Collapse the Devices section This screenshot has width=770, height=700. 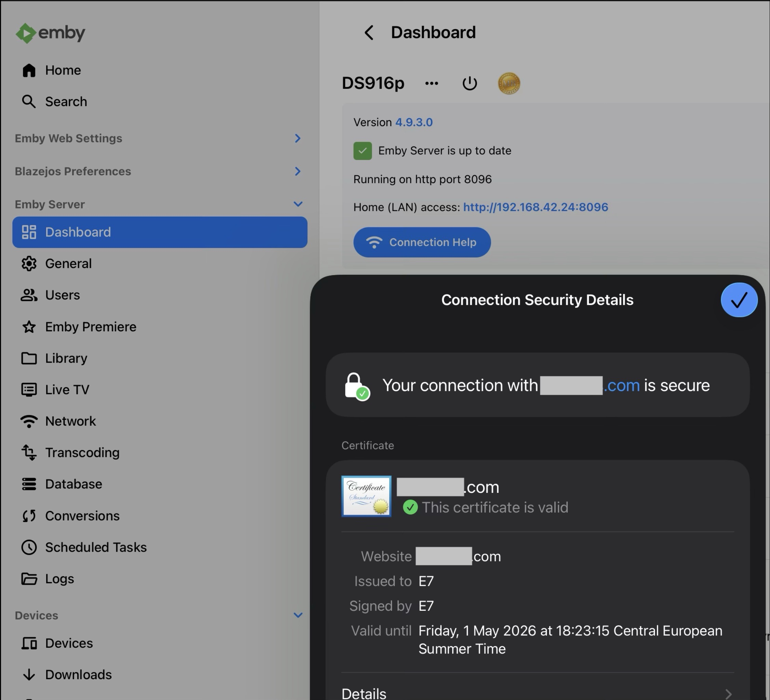298,615
